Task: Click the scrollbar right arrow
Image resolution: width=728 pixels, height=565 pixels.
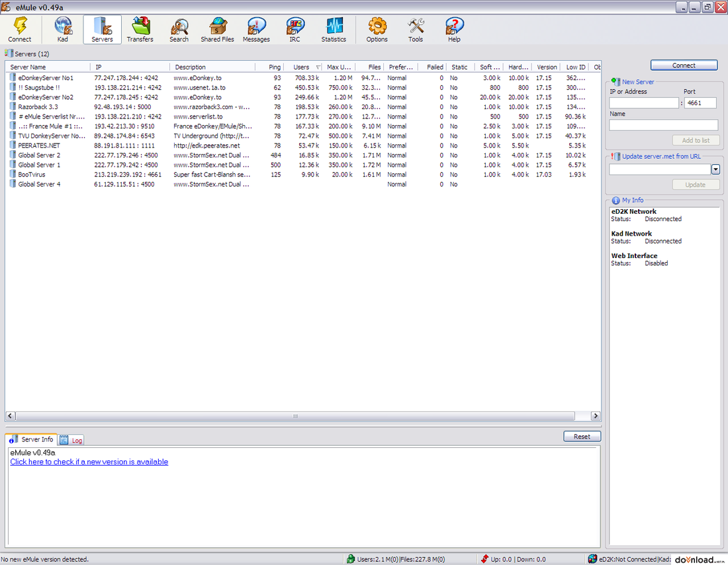Action: (x=595, y=416)
